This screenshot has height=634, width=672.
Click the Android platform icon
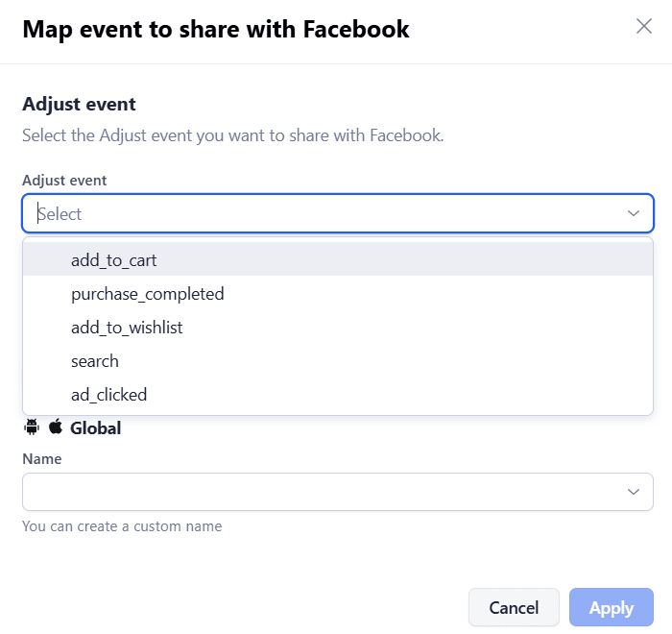point(31,427)
